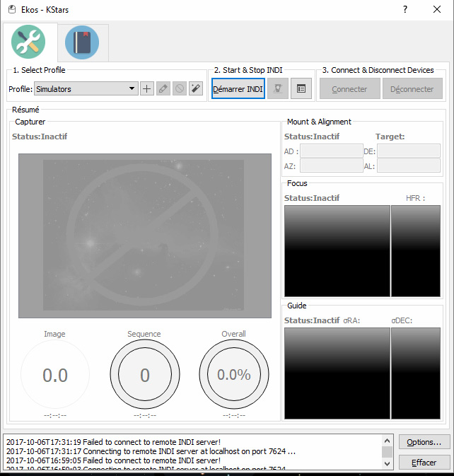The height and width of the screenshot is (476, 454).
Task: Show the logs options list icon
Action: coord(301,88)
